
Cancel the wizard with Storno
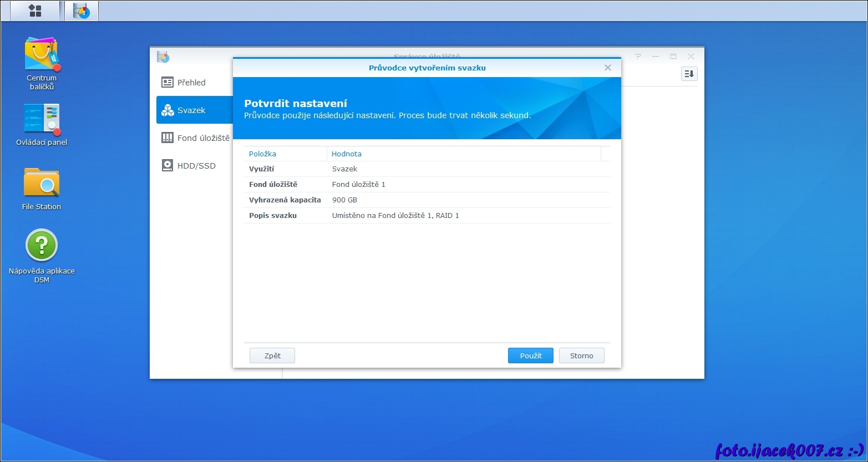click(x=581, y=356)
